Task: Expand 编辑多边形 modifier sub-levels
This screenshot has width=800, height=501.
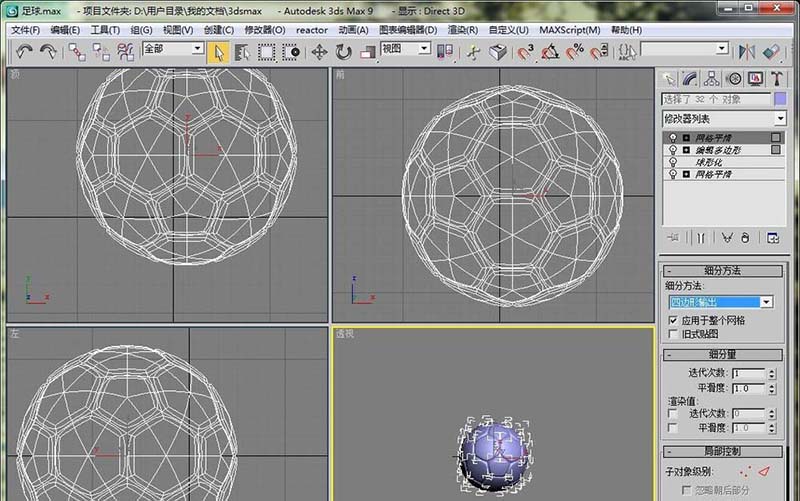Action: click(686, 150)
